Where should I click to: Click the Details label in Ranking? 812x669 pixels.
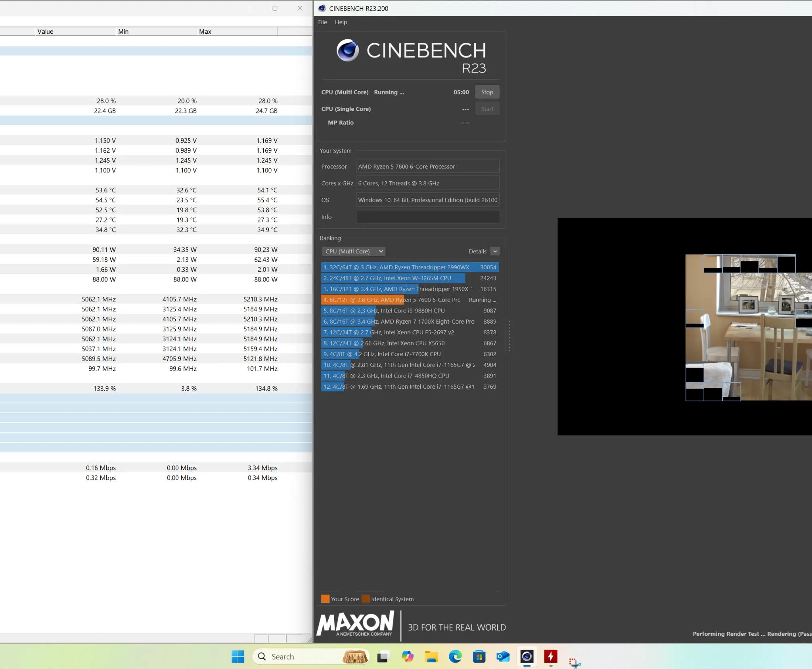(x=477, y=251)
